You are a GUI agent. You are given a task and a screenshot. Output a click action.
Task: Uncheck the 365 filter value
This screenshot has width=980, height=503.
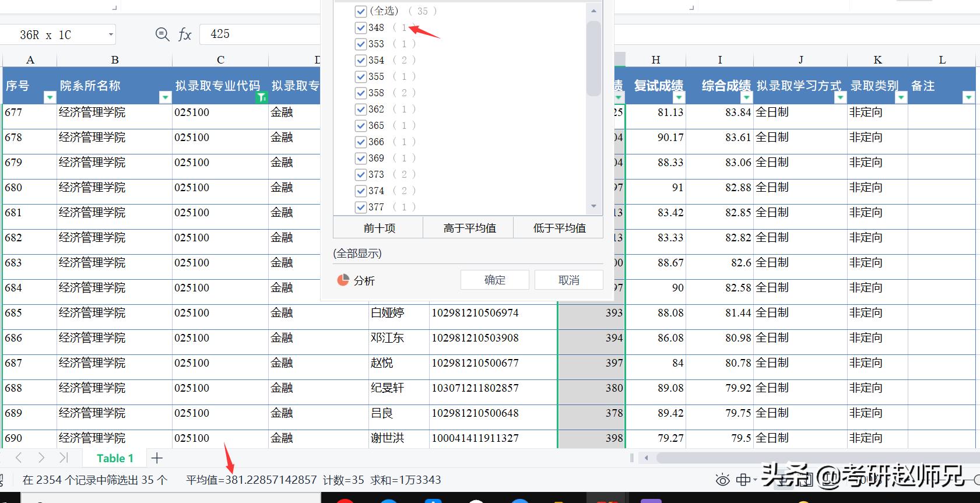pos(361,125)
